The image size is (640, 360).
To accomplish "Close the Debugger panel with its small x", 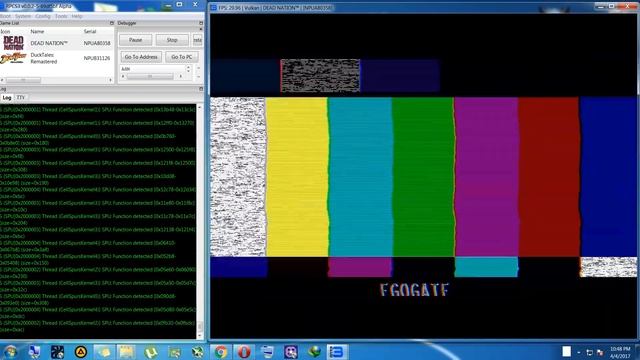I will pos(201,29).
